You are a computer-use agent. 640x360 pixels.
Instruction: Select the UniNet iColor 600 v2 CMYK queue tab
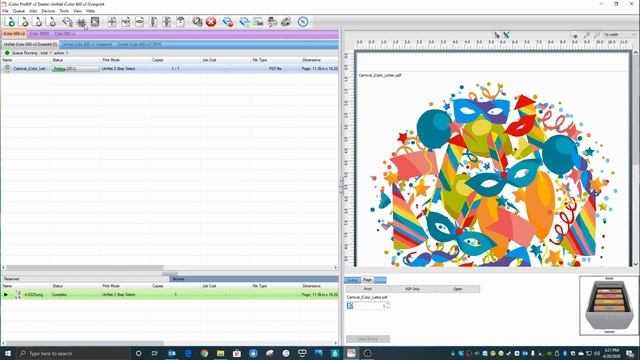tap(140, 44)
